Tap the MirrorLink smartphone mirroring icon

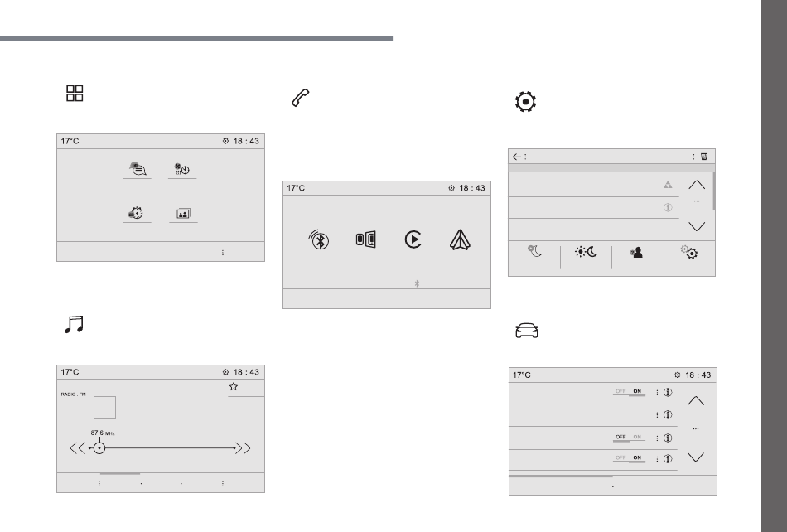tap(366, 239)
